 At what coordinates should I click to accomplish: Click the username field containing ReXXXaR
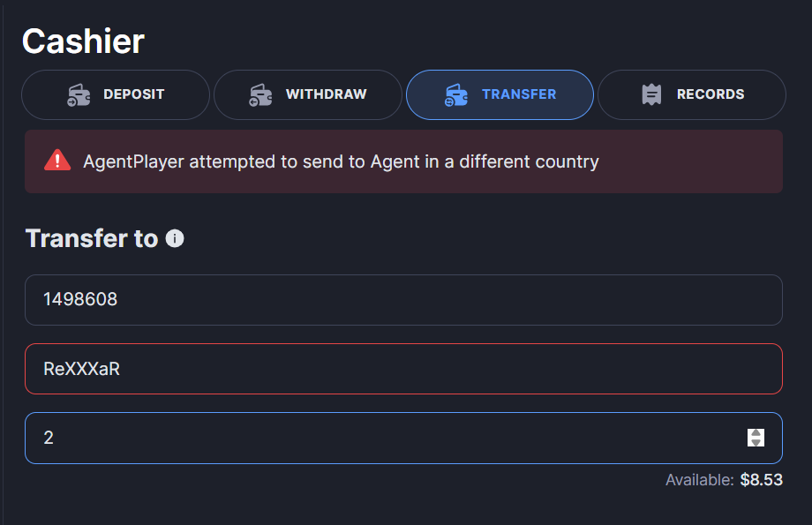click(x=403, y=369)
